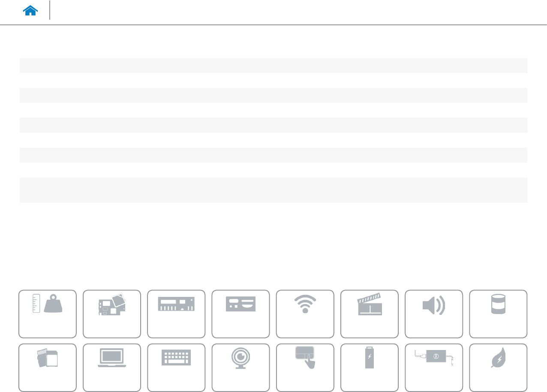This screenshot has width=547, height=392.
Task: Click the vertical divider beside the home icon
Action: click(50, 10)
